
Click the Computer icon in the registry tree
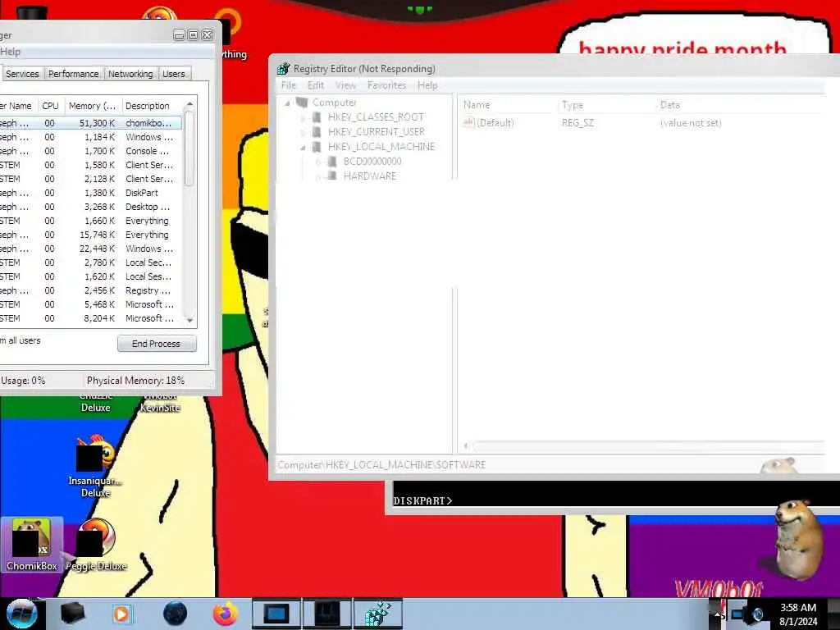302,102
